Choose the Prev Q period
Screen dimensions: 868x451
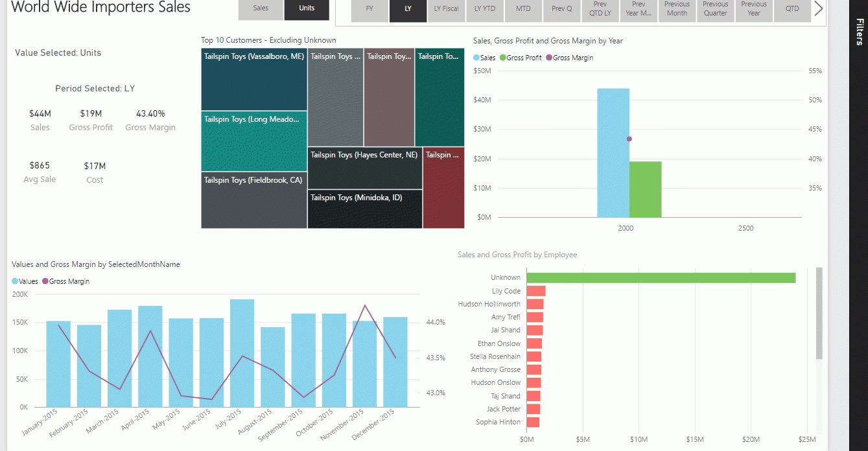click(x=562, y=10)
